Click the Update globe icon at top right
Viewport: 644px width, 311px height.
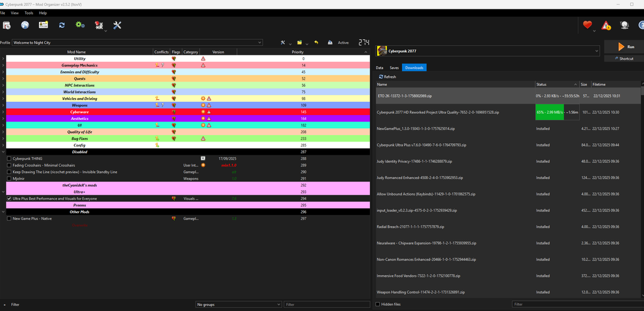click(625, 25)
